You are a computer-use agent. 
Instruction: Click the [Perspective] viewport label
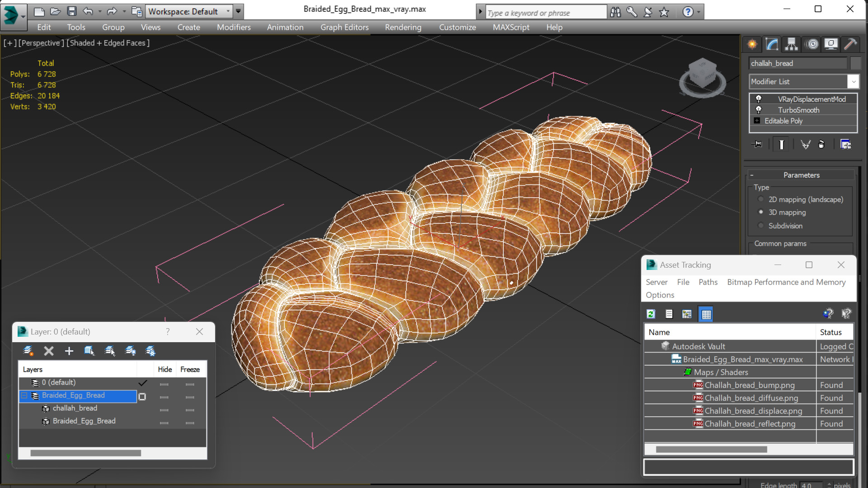point(40,43)
